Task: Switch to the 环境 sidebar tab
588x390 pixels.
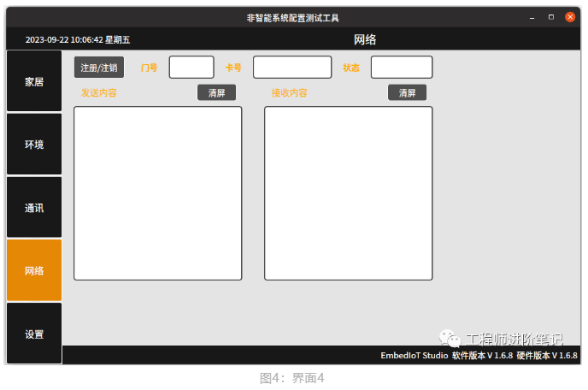Action: 34,145
